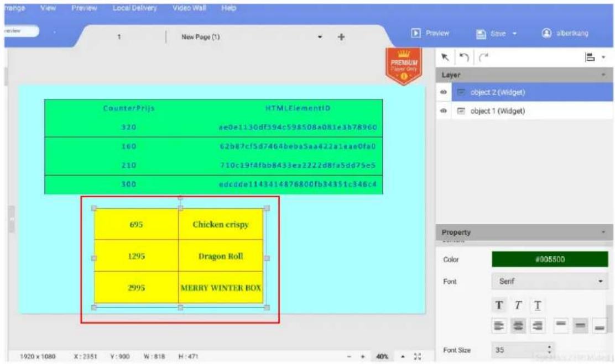Click the Dragon Roll table cell
Image resolution: width=615 pixels, height=364 pixels.
[221, 256]
